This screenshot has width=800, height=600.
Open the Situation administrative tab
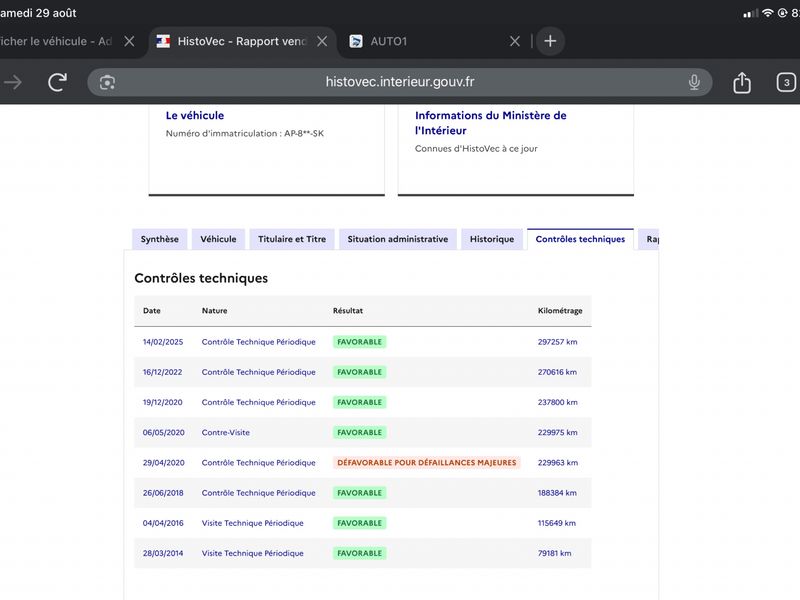[x=397, y=239]
